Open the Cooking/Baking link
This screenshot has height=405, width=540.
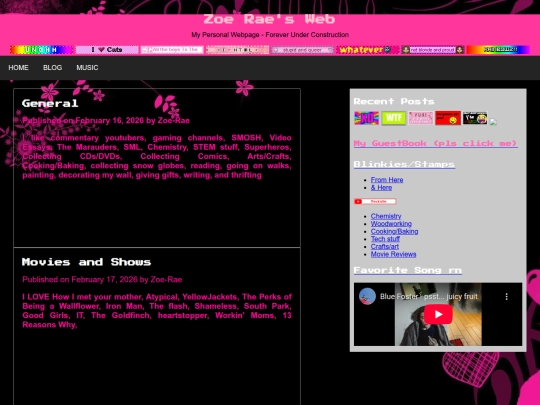(x=394, y=231)
